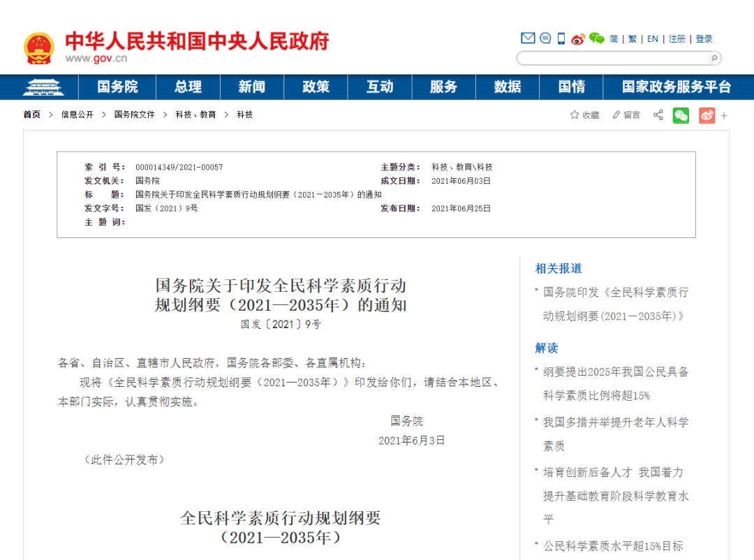The height and width of the screenshot is (560, 754).
Task: Click the email icon in the top header
Action: (x=527, y=38)
